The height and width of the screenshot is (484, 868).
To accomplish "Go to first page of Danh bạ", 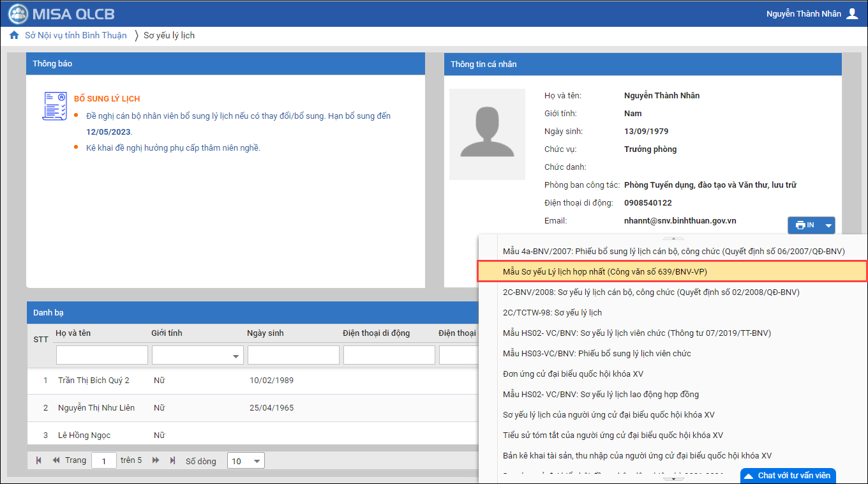I will 39,460.
